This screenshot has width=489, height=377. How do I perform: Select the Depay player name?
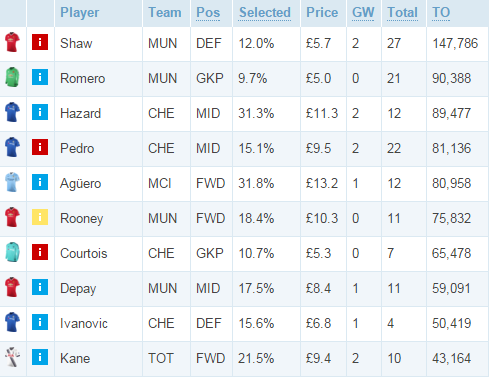78,288
